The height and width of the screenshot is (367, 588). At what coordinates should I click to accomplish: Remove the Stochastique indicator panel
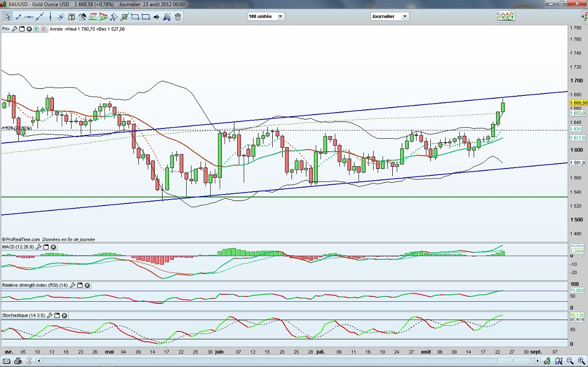coord(64,315)
